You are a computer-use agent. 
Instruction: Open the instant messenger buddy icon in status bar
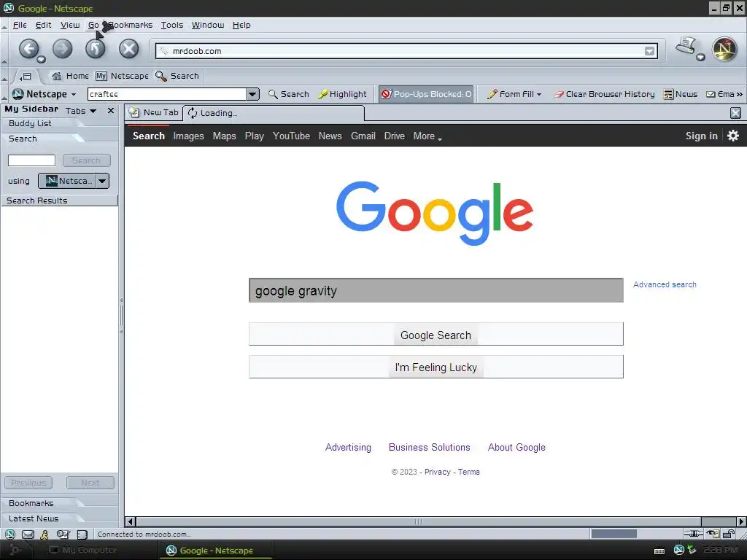pyautogui.click(x=44, y=534)
